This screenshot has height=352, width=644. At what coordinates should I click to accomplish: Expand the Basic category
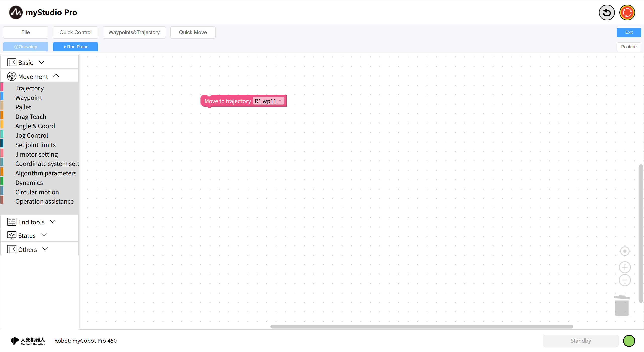(x=42, y=62)
